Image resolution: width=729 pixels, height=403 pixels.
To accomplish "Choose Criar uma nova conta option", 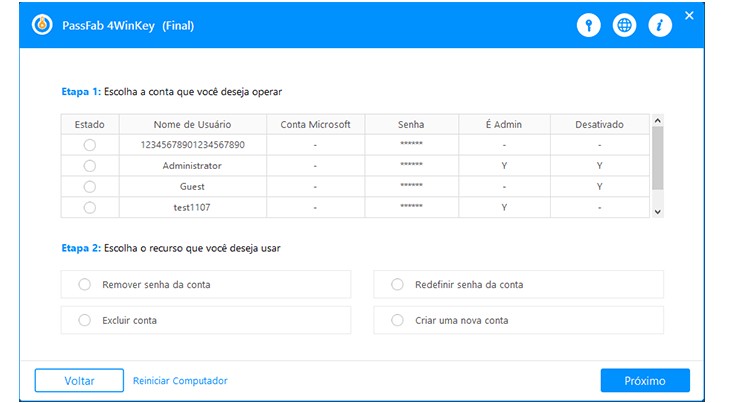I will pyautogui.click(x=397, y=321).
